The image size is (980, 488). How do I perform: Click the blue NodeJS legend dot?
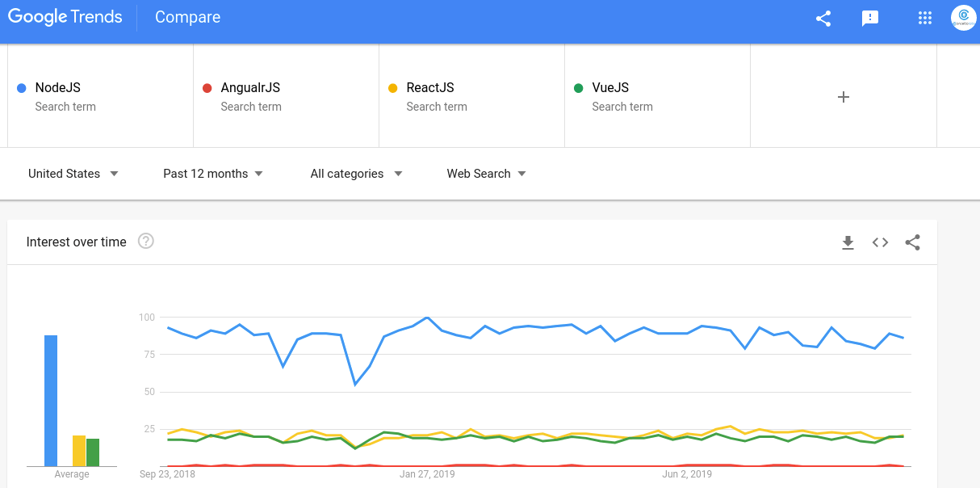point(22,87)
